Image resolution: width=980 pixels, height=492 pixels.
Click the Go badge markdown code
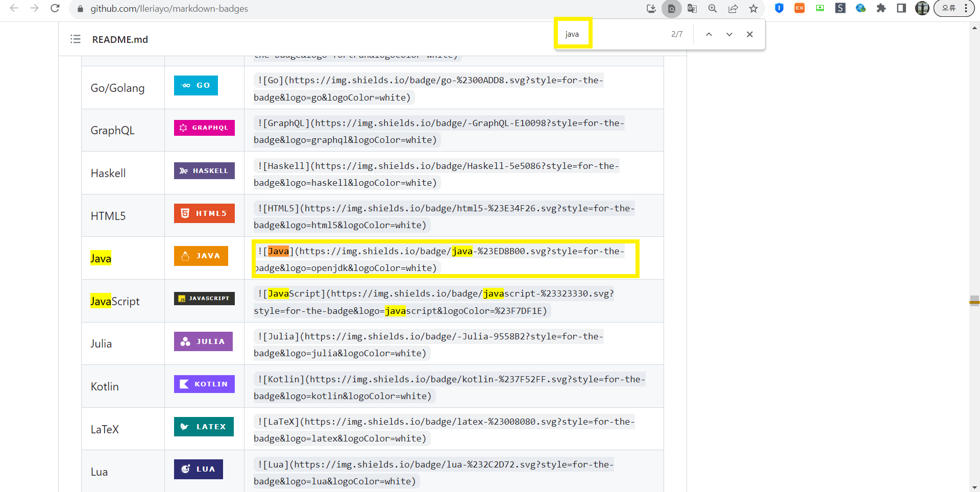coord(429,89)
